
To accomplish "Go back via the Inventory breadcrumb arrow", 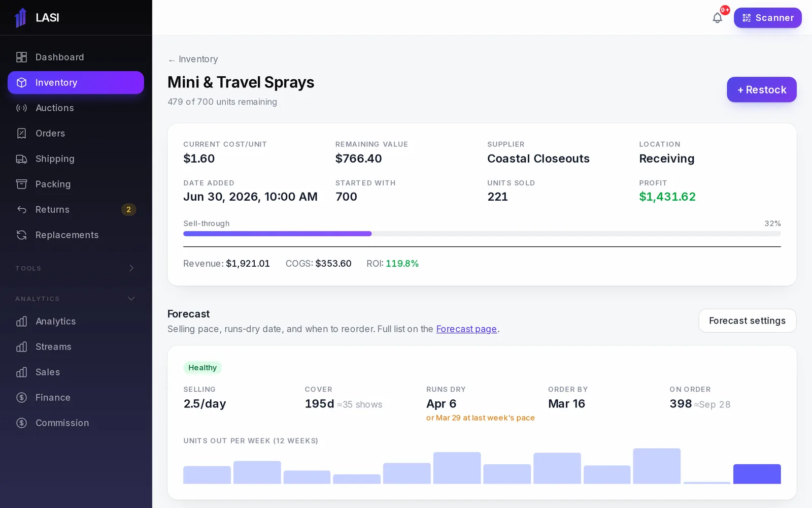I will point(172,60).
